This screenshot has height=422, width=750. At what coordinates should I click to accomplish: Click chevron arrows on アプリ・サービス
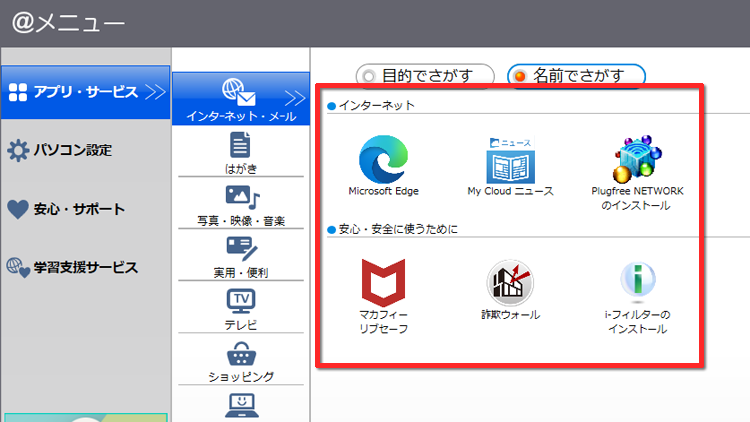[x=155, y=92]
